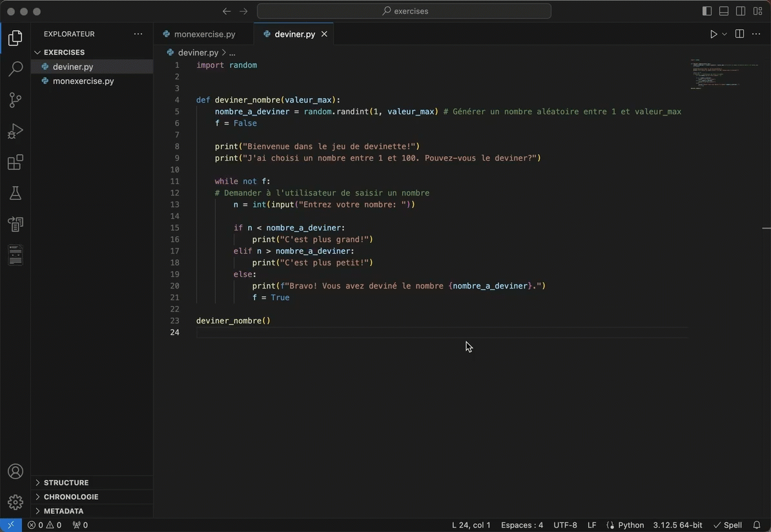Close the deviner.py tab
The image size is (771, 532).
pyautogui.click(x=324, y=34)
